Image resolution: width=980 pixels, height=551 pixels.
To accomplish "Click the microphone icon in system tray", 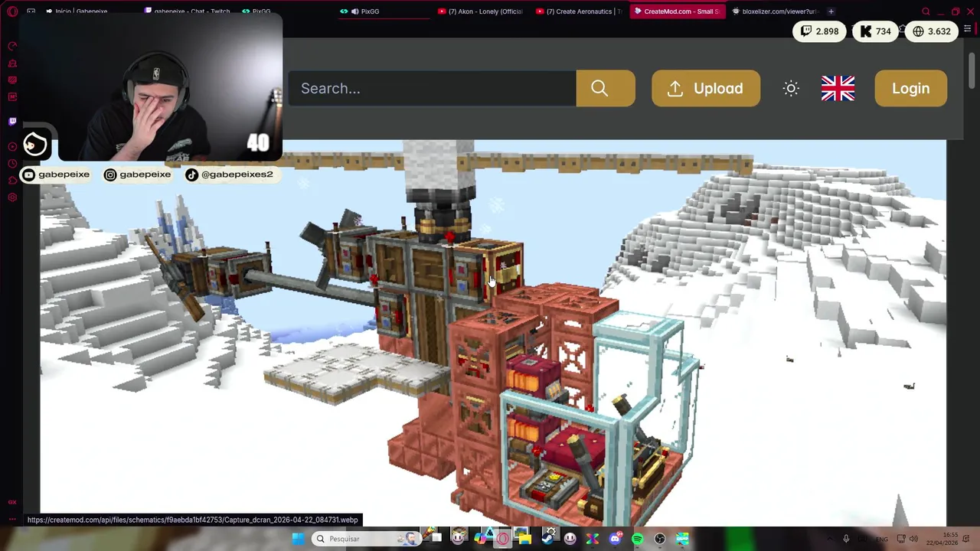I will pos(846,539).
